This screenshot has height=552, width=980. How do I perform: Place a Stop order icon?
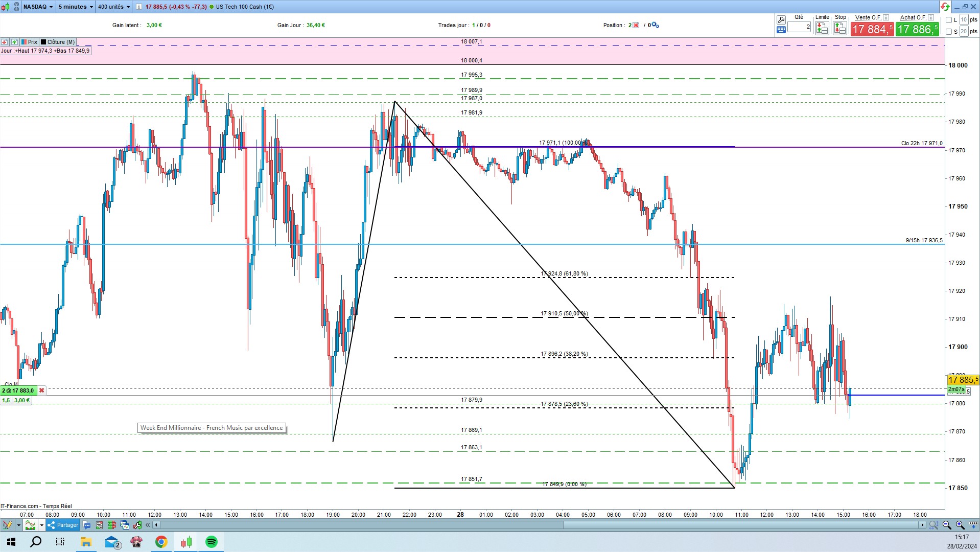pyautogui.click(x=839, y=28)
